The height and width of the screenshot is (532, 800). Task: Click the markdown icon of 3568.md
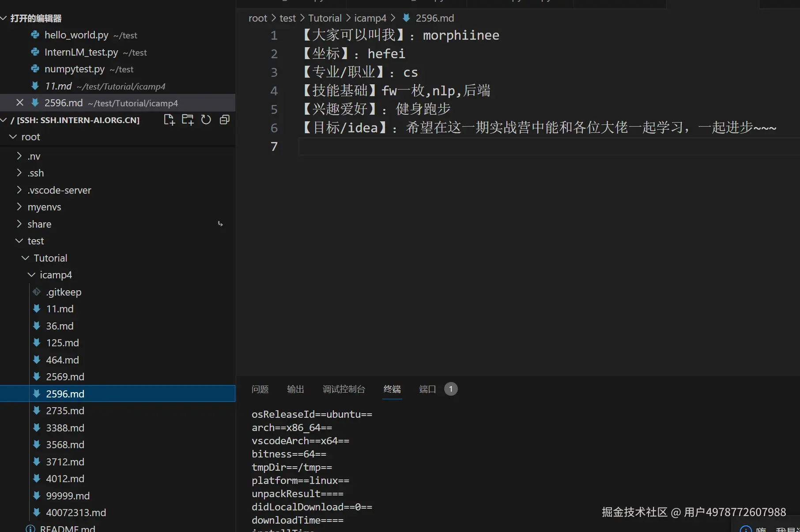37,445
